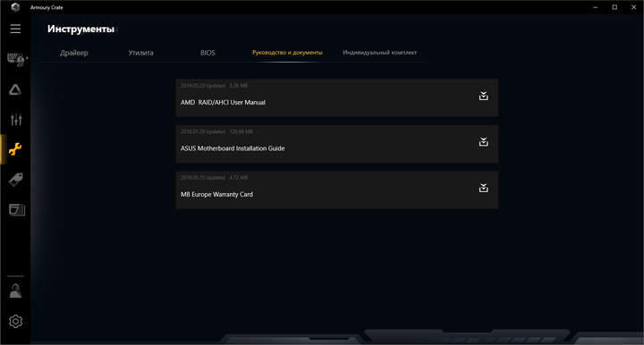Select the Руководство и документы tab
The image size is (644, 345).
(287, 53)
